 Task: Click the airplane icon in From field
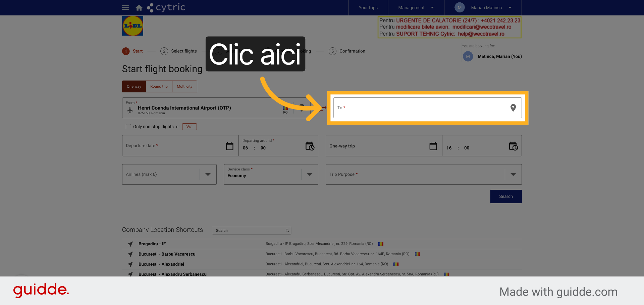(x=130, y=110)
